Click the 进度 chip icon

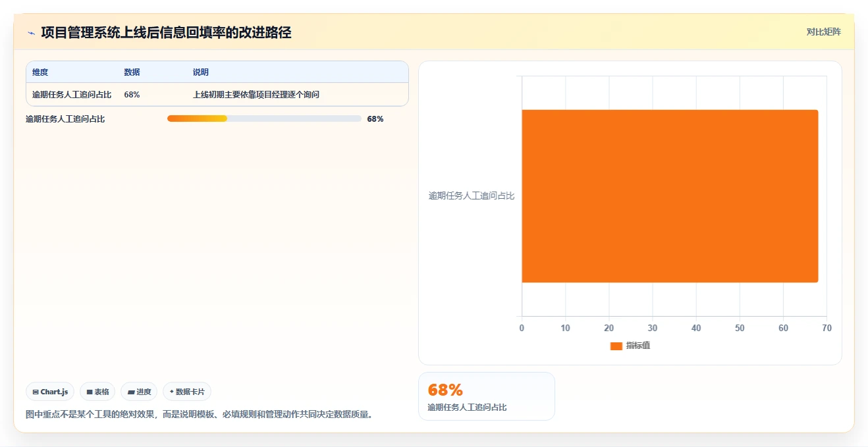[131, 392]
